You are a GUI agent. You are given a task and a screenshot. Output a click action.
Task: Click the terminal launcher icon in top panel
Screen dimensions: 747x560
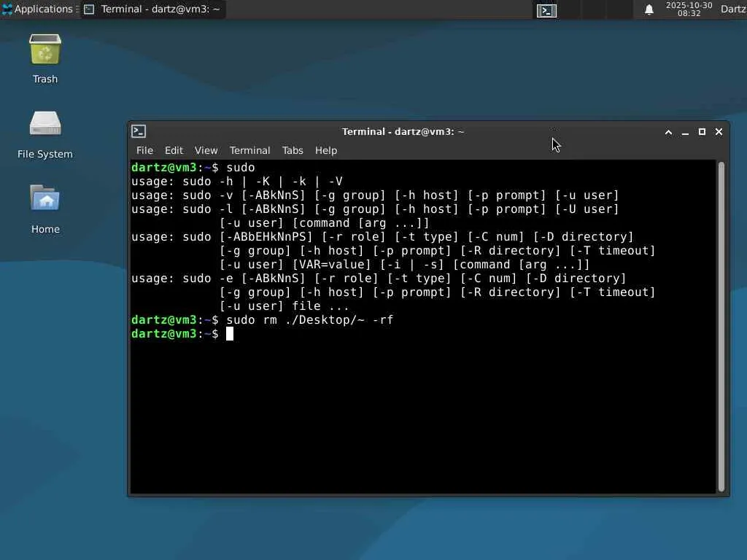point(546,10)
